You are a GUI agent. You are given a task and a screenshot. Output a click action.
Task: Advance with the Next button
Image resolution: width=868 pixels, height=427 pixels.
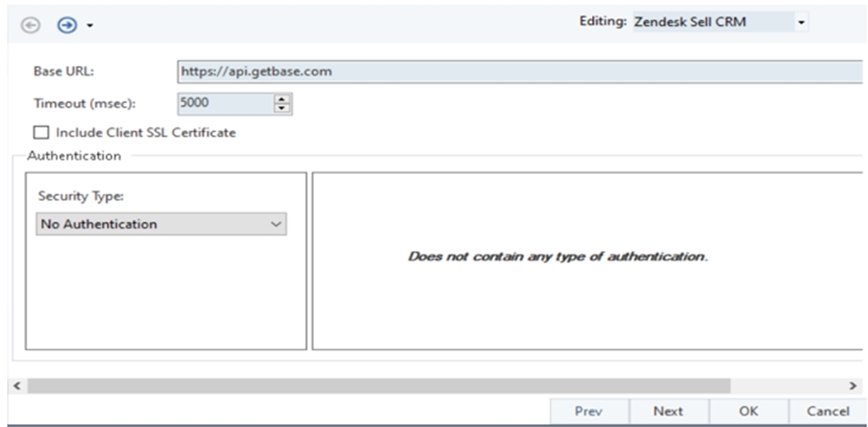669,412
